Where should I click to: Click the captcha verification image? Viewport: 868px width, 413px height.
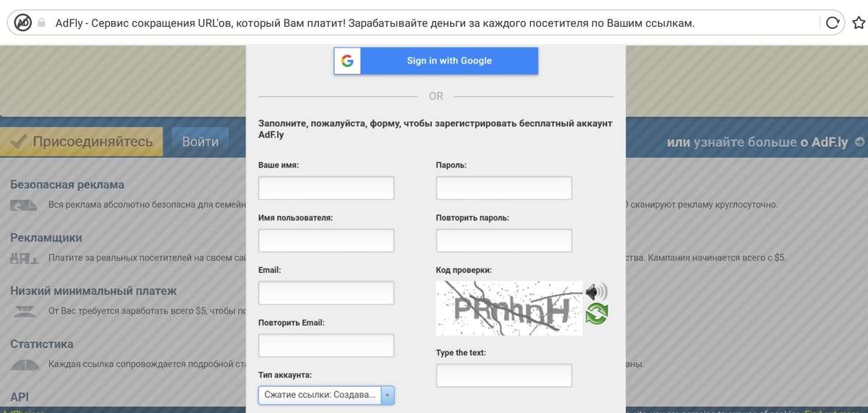click(509, 308)
